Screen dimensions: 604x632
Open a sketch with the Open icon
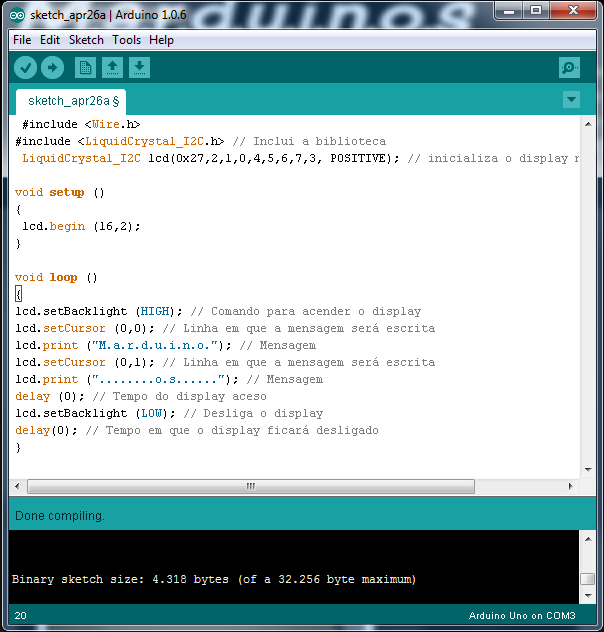tap(112, 67)
